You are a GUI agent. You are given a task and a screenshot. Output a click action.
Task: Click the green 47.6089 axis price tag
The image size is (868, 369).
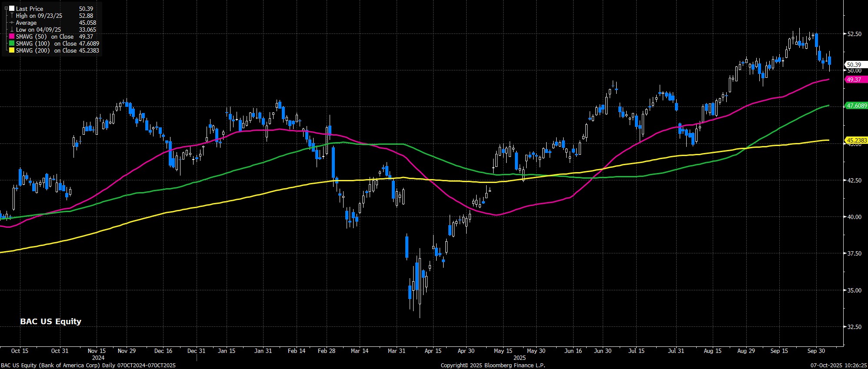point(856,106)
